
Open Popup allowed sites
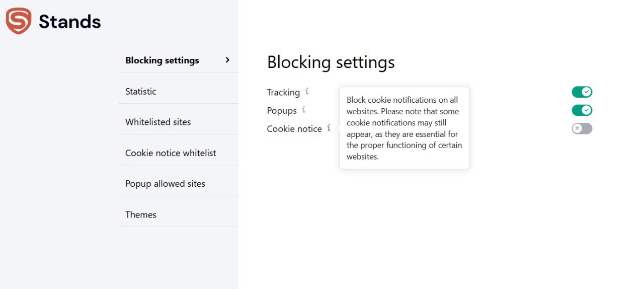click(x=165, y=184)
